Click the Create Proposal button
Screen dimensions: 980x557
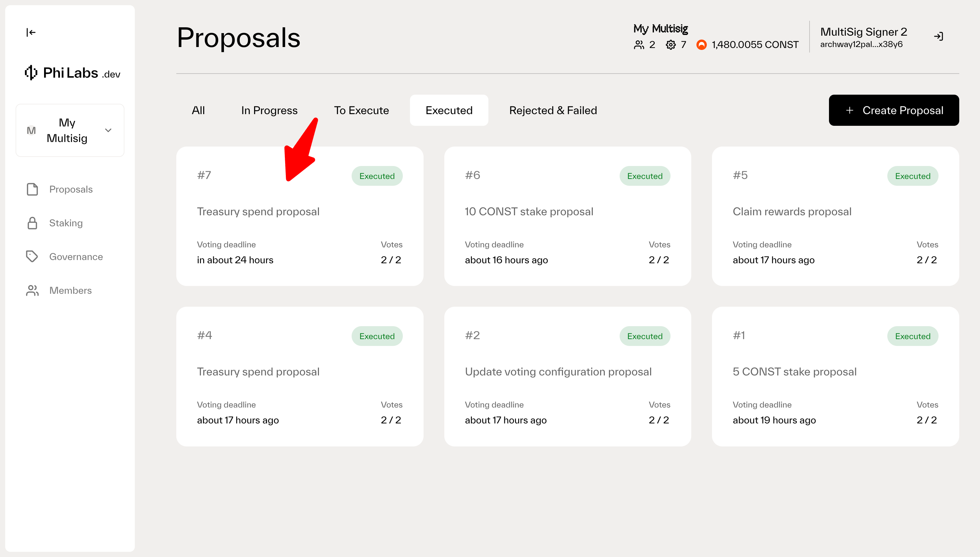click(893, 111)
